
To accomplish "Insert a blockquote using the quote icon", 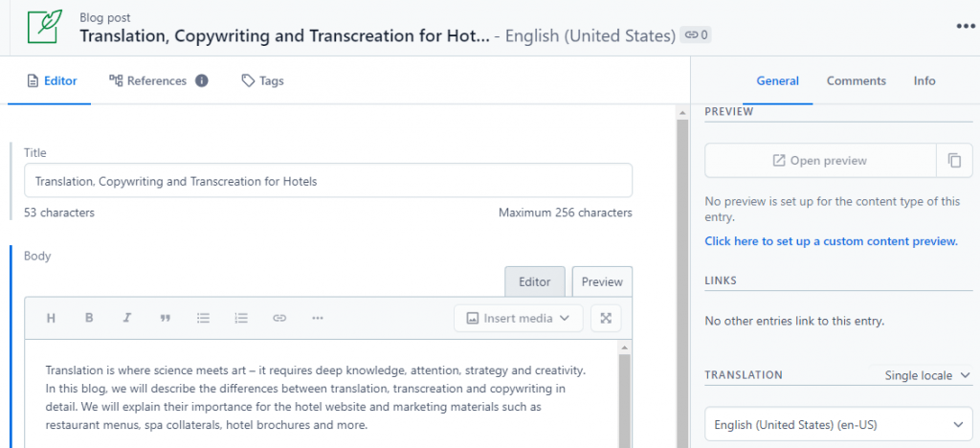I will click(x=165, y=318).
